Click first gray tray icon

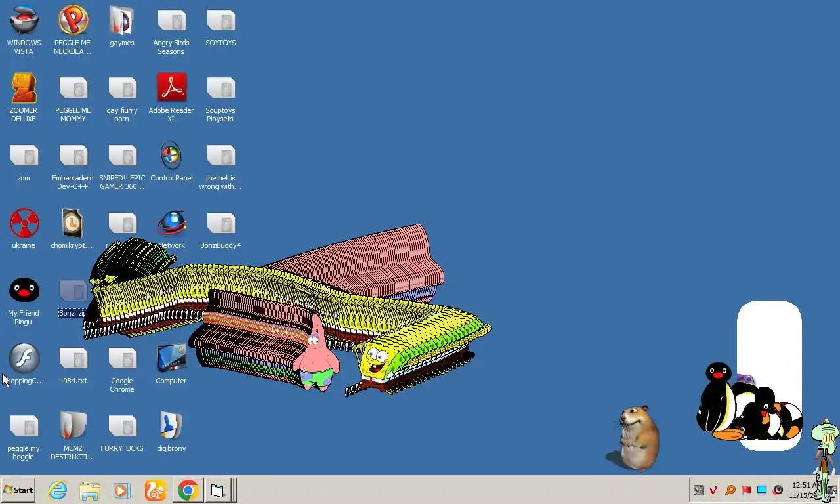tap(699, 490)
